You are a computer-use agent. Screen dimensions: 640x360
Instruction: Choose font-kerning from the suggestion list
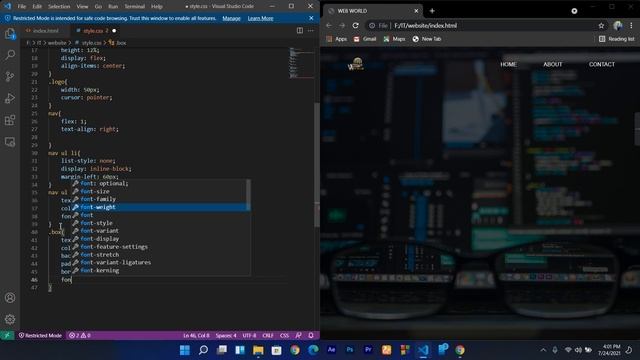click(x=160, y=270)
